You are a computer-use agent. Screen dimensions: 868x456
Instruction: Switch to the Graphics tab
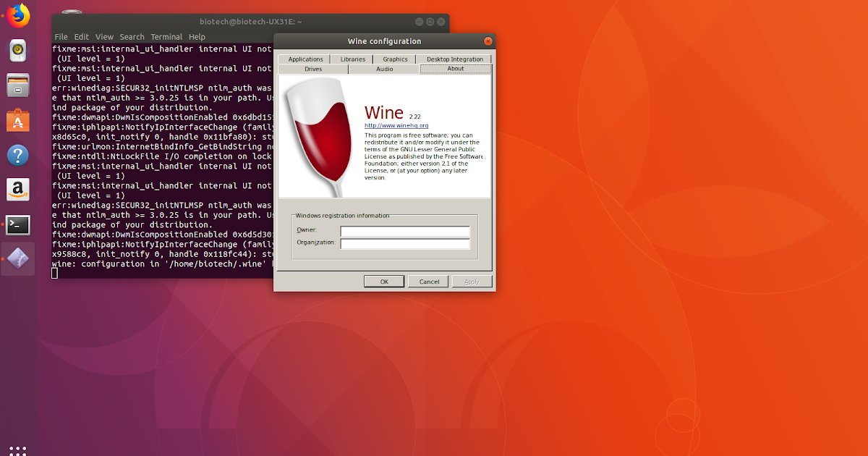tap(394, 59)
